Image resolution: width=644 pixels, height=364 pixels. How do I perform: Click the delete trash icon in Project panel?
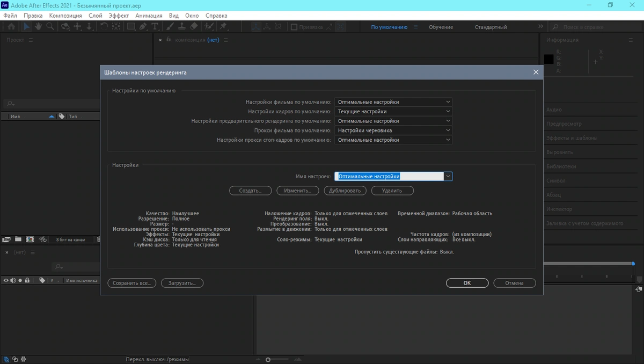[99, 239]
